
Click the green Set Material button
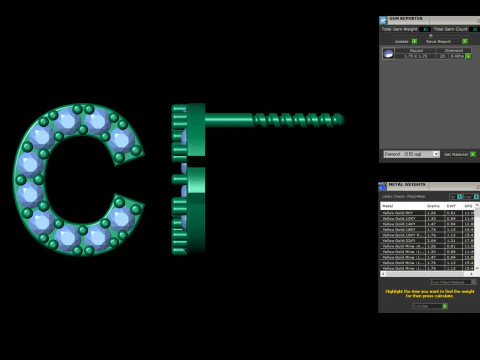[473, 154]
